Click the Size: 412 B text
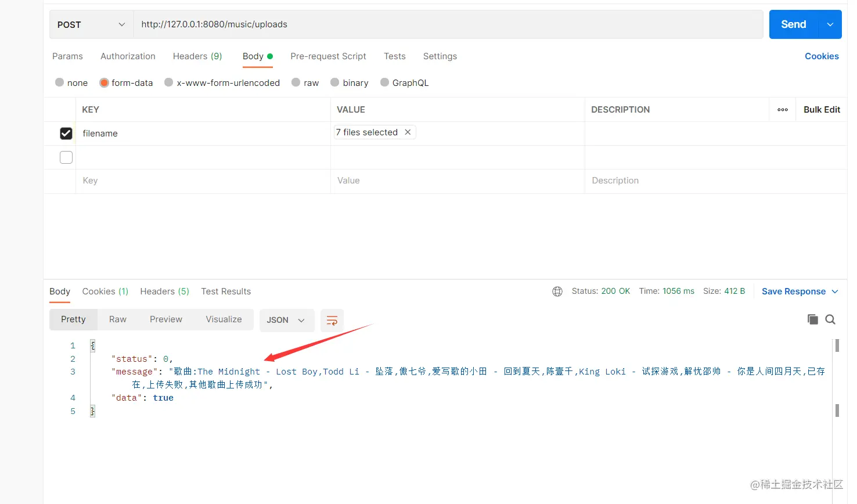The width and height of the screenshot is (857, 504). (x=724, y=291)
